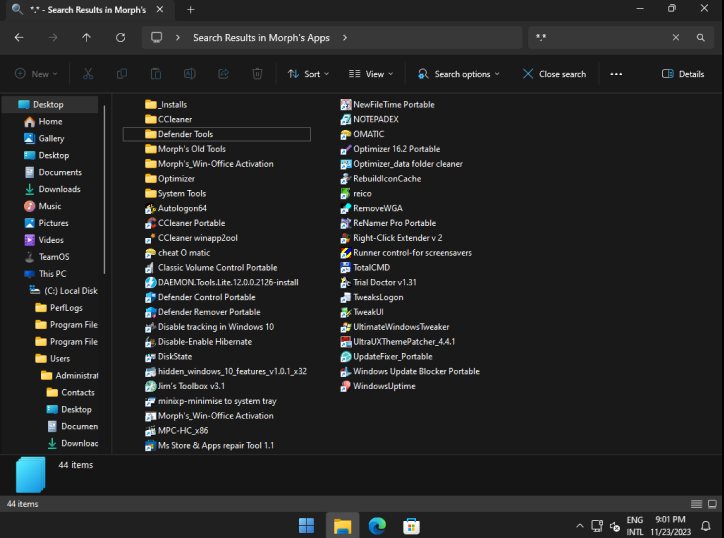Image resolution: width=724 pixels, height=538 pixels.
Task: Click the Cut scissors icon in toolbar
Action: [x=88, y=74]
